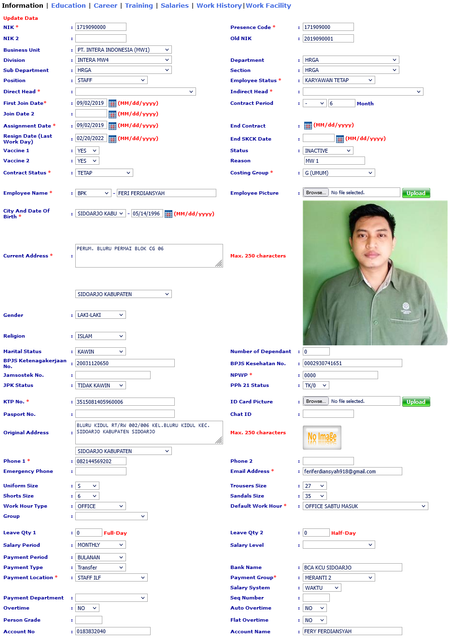Open the date of birth calendar picker

click(168, 213)
